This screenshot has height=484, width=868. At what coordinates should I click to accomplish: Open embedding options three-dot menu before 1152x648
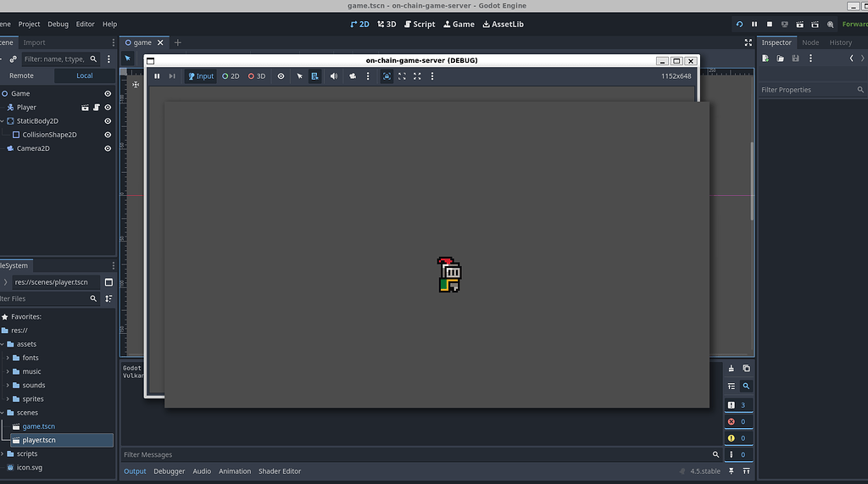click(x=432, y=76)
